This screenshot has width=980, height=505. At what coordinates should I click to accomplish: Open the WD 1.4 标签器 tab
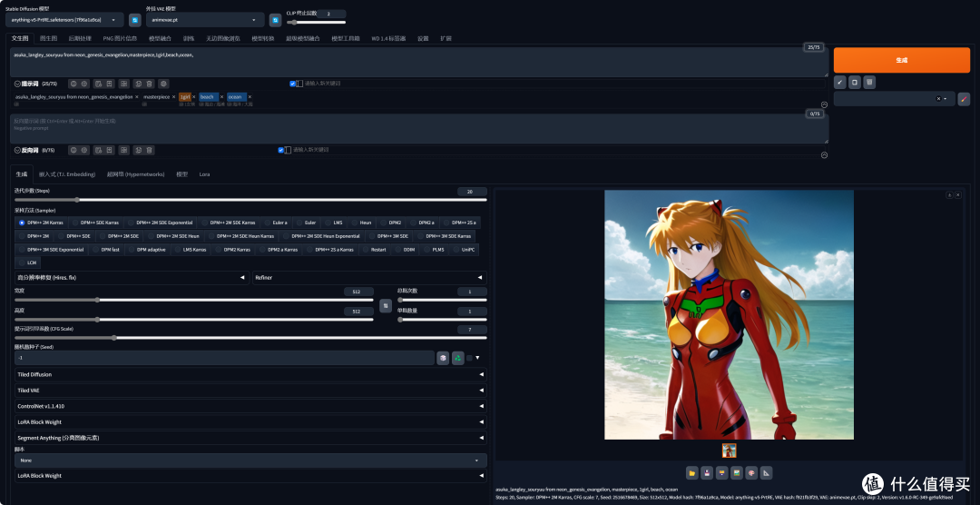388,38
